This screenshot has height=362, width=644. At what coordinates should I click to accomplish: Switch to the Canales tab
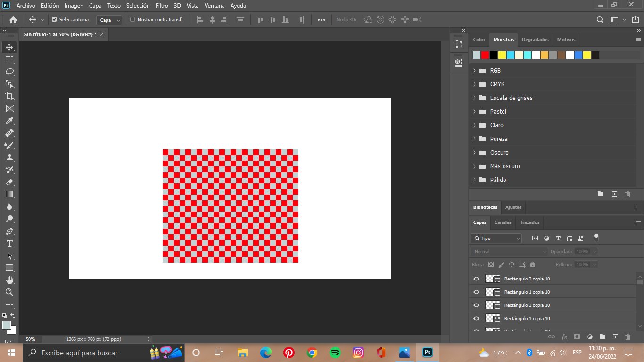[x=503, y=222]
